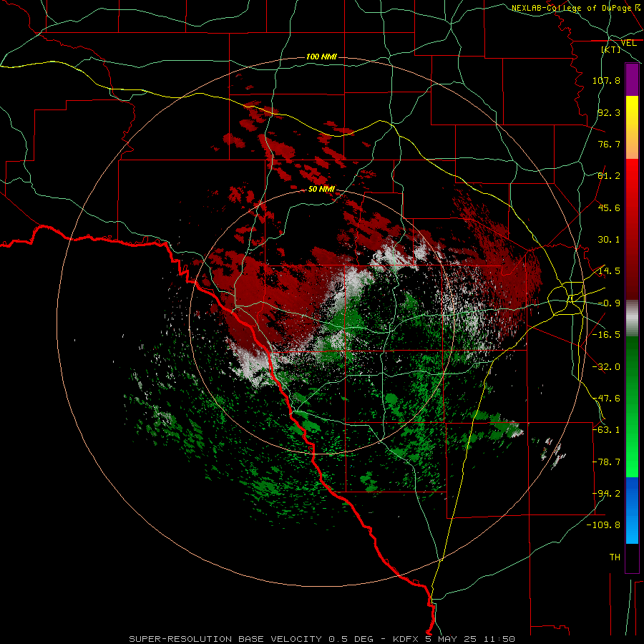The width and height of the screenshot is (644, 644).
Task: Click the 107.8 legend value
Action: tap(606, 80)
